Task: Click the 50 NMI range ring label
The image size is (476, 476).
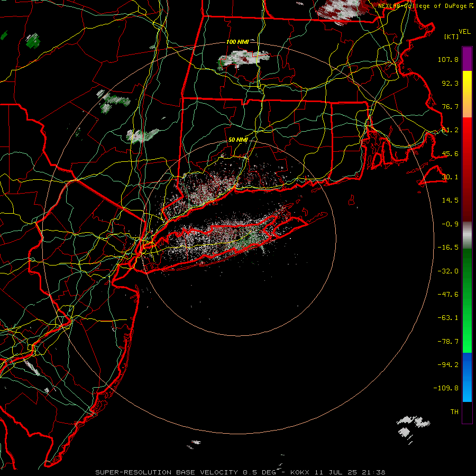Action: [238, 140]
